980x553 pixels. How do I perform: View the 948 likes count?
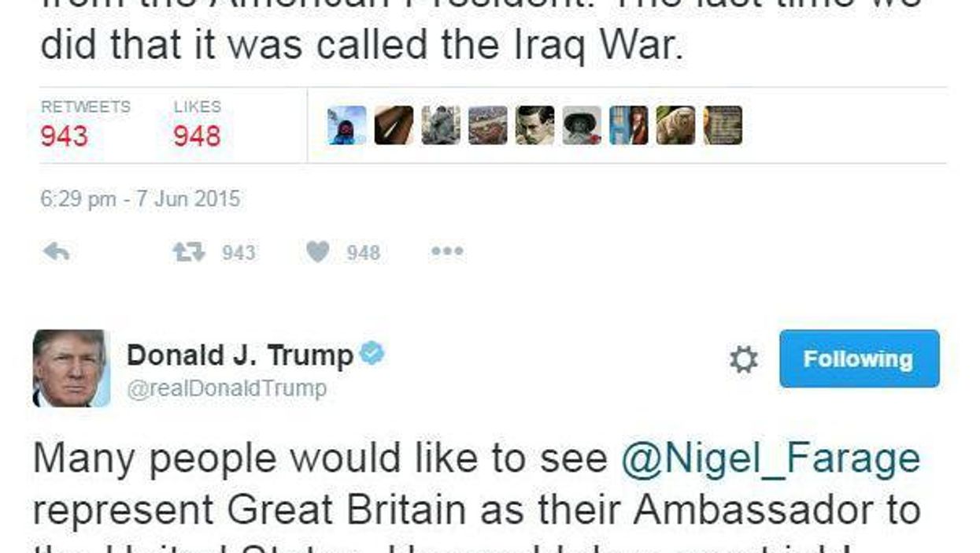197,137
